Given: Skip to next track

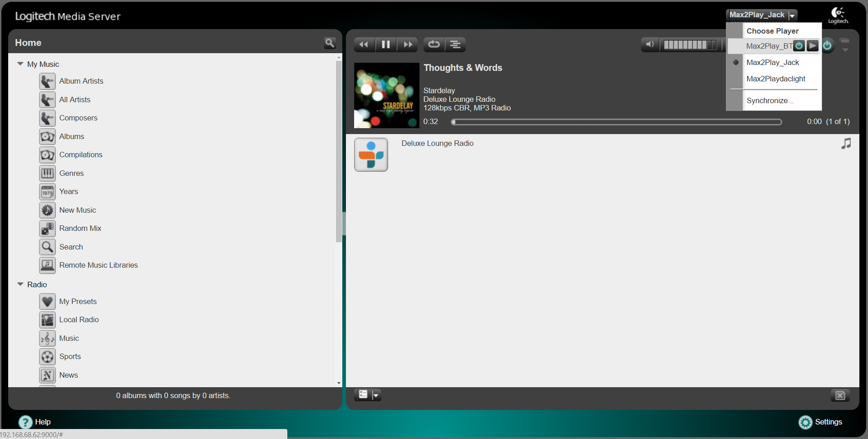Looking at the screenshot, I should 408,45.
